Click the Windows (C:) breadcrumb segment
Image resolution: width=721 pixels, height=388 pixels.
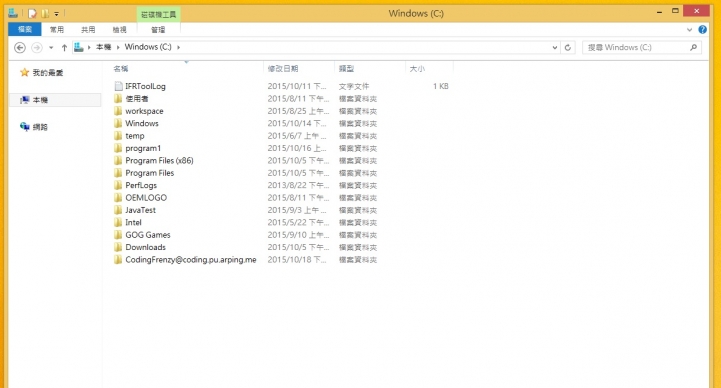[148, 47]
